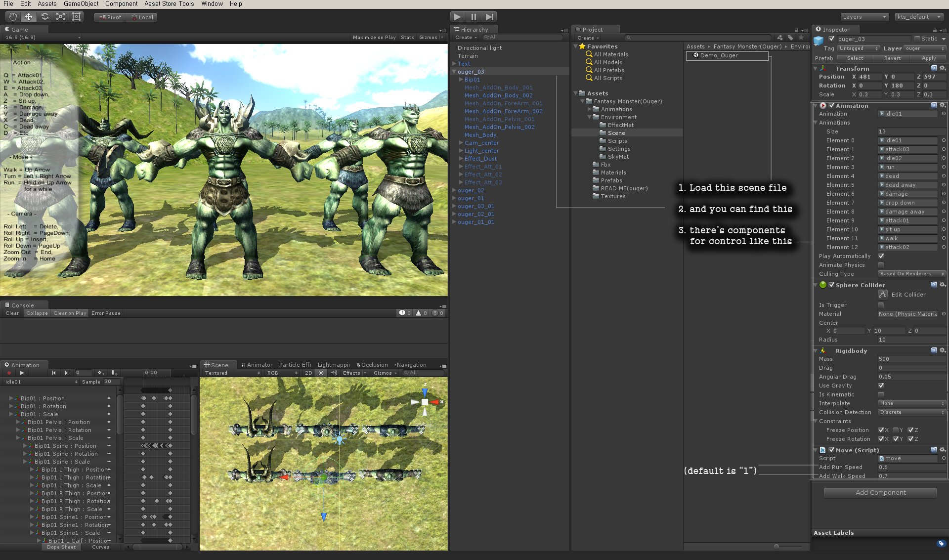Viewport: 949px width, 560px height.
Task: Toggle scene lighting sun icon
Action: [x=321, y=373]
